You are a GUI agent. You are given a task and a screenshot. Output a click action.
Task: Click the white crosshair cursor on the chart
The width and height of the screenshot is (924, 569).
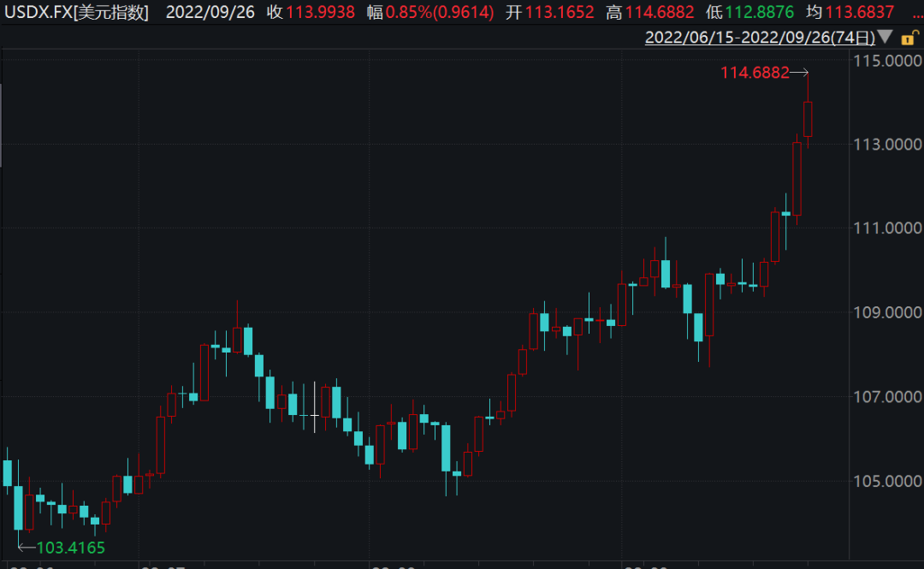pyautogui.click(x=315, y=416)
